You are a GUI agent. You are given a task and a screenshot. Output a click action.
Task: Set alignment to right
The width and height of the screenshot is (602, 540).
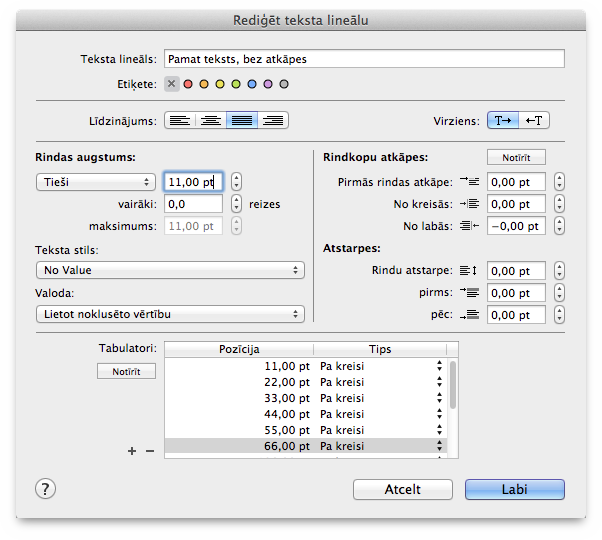coord(273,121)
